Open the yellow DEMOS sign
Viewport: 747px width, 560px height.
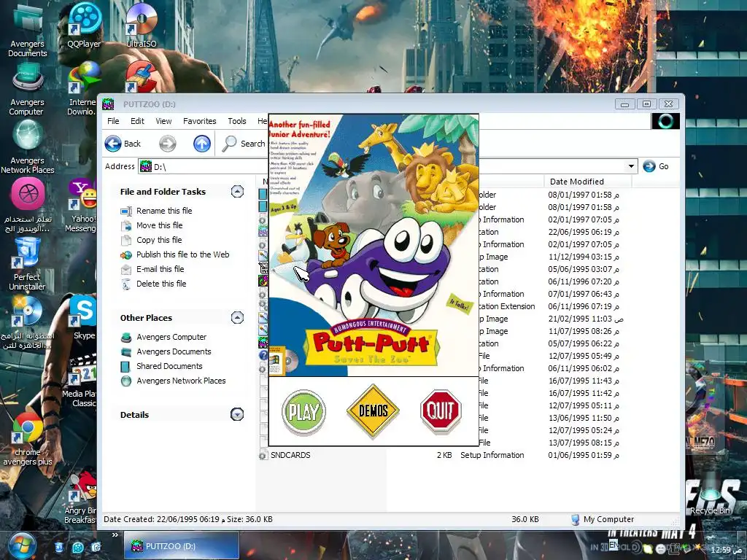[373, 411]
